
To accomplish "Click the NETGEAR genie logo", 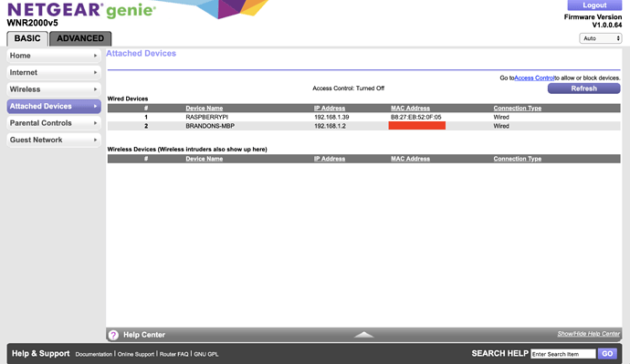I will coord(81,10).
